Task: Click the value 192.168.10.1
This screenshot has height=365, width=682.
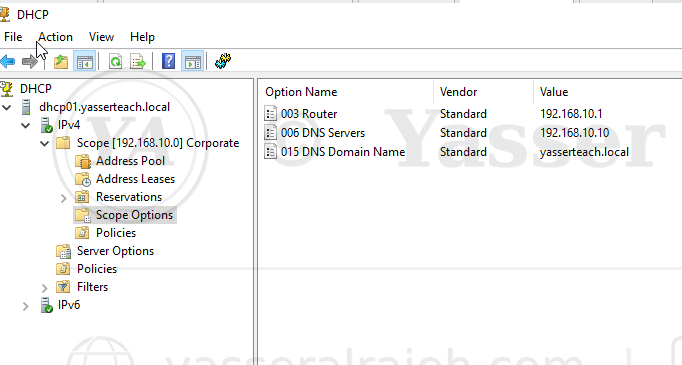Action: point(571,114)
